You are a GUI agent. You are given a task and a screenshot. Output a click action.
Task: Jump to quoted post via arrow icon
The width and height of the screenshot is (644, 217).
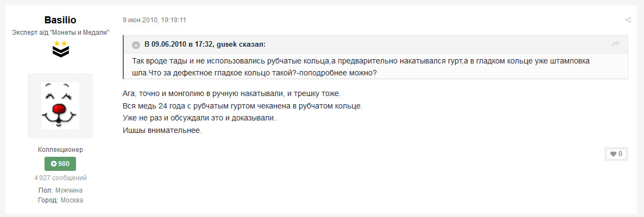click(x=616, y=44)
